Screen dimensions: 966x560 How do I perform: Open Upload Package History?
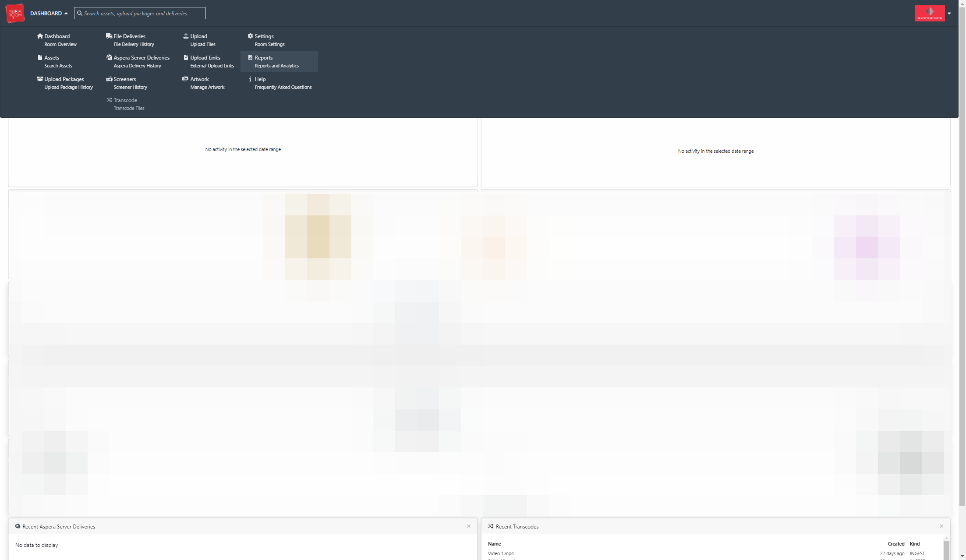[68, 87]
